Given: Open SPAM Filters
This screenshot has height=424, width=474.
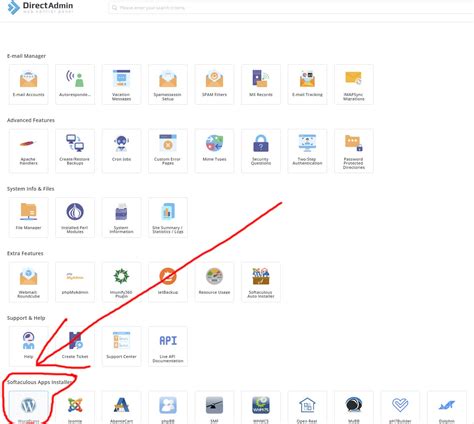Looking at the screenshot, I should pyautogui.click(x=214, y=84).
